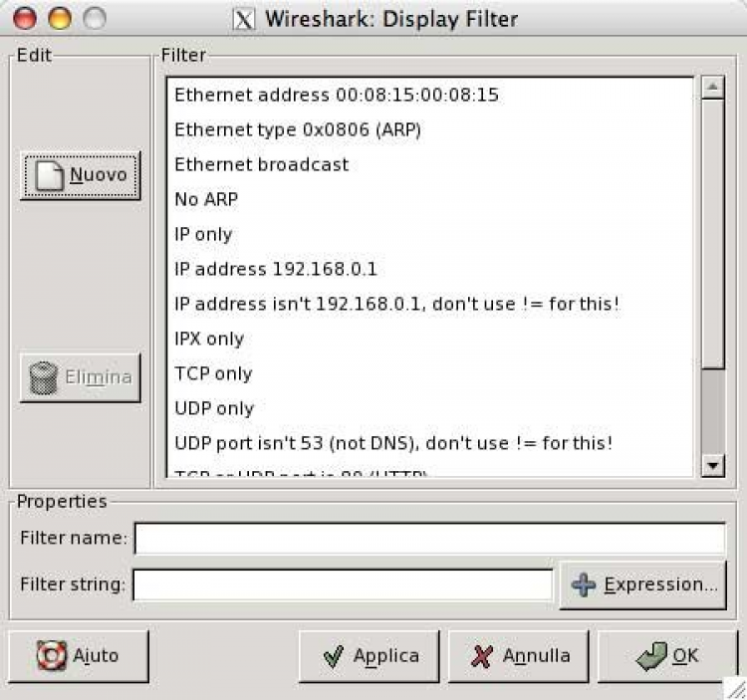Screen dimensions: 747x700
Task: Click the filter list scroll up arrow
Action: [x=713, y=88]
